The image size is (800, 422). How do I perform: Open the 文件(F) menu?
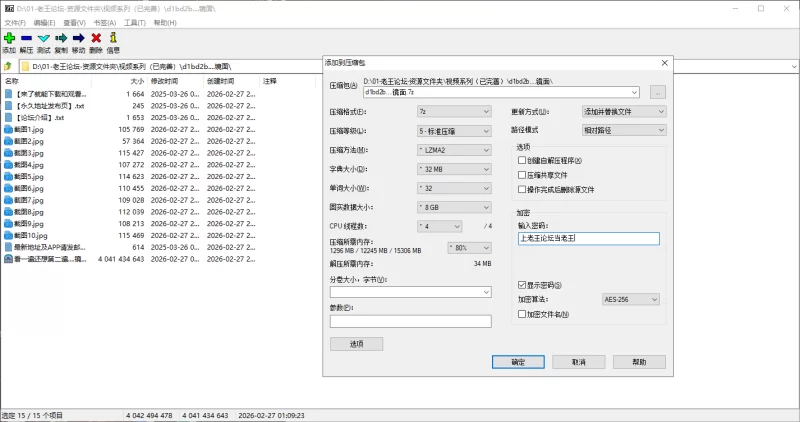(15, 23)
